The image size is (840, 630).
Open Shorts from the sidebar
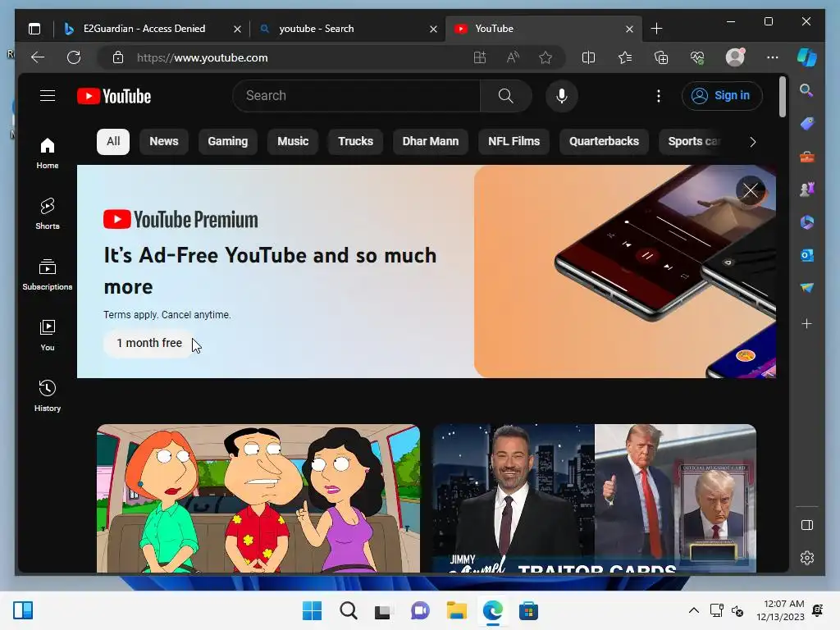[x=48, y=214]
